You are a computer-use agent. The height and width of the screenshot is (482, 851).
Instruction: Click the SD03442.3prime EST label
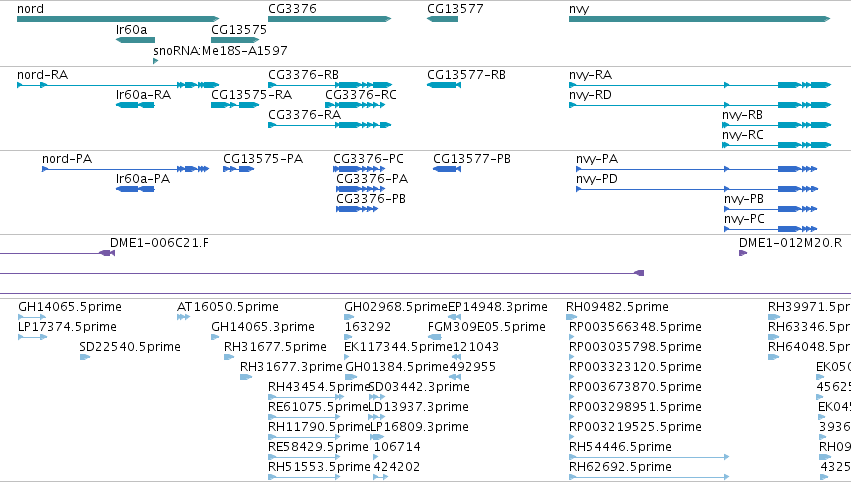coord(419,388)
